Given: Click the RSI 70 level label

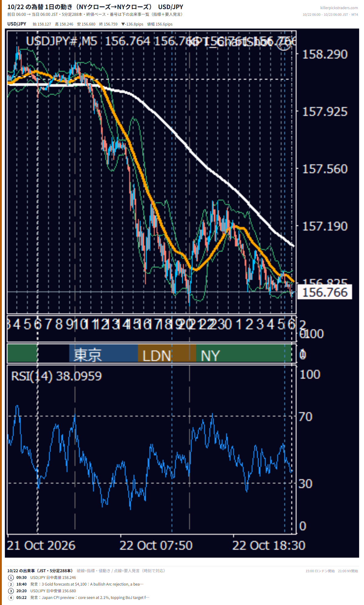Looking at the screenshot, I should pos(305,417).
